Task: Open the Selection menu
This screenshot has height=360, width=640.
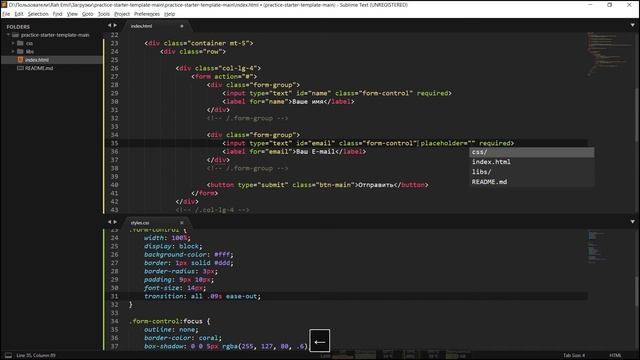Action: (38, 14)
